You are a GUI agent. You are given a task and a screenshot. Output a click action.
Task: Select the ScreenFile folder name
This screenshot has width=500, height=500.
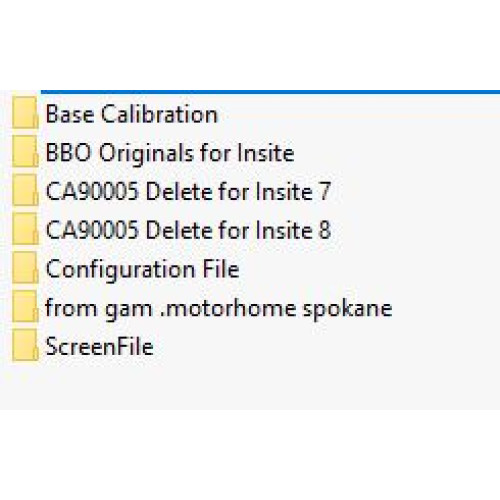[x=99, y=346]
